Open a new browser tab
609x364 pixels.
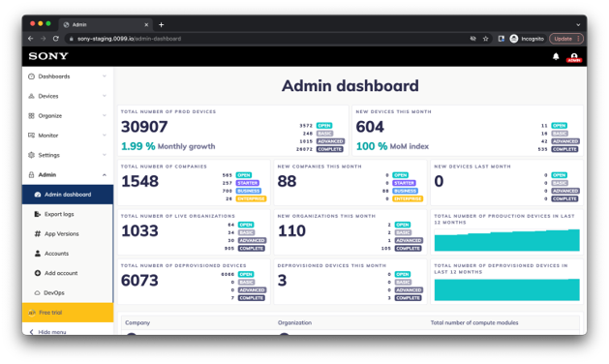161,24
